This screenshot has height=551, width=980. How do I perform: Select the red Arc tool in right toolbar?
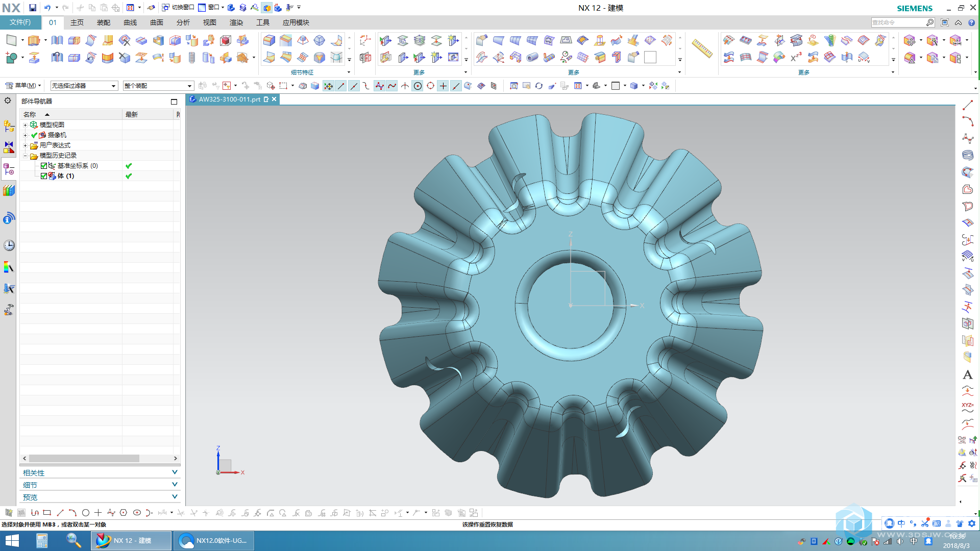click(967, 121)
